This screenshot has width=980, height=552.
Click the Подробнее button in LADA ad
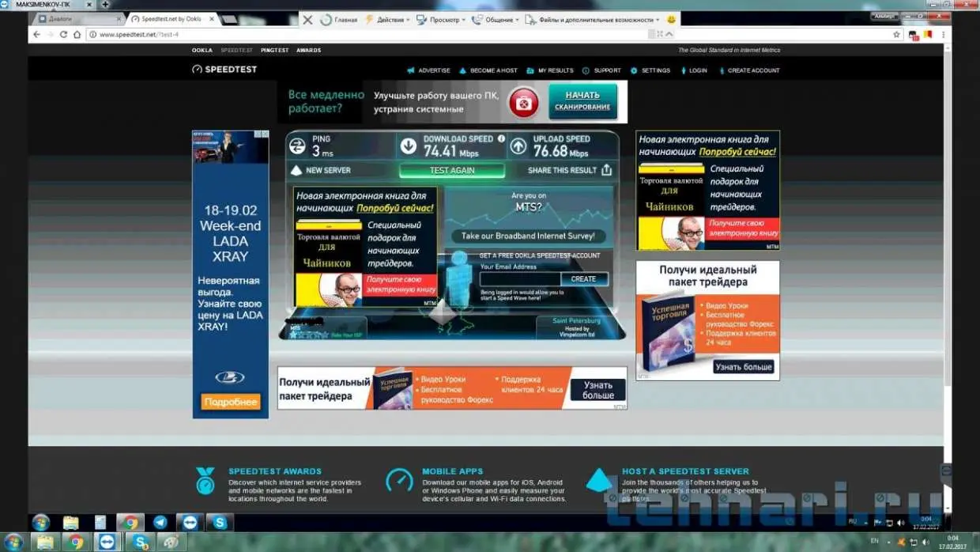(231, 402)
